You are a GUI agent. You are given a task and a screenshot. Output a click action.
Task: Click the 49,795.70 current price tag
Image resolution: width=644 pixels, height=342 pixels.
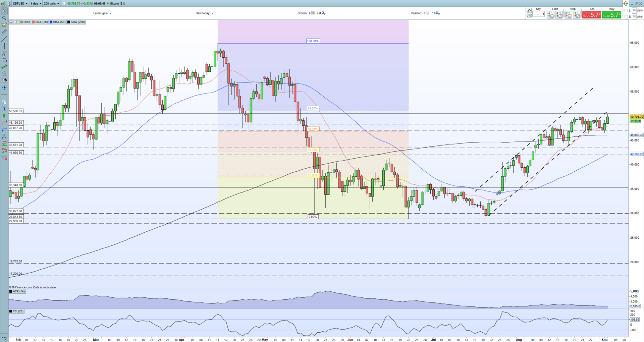(637, 117)
